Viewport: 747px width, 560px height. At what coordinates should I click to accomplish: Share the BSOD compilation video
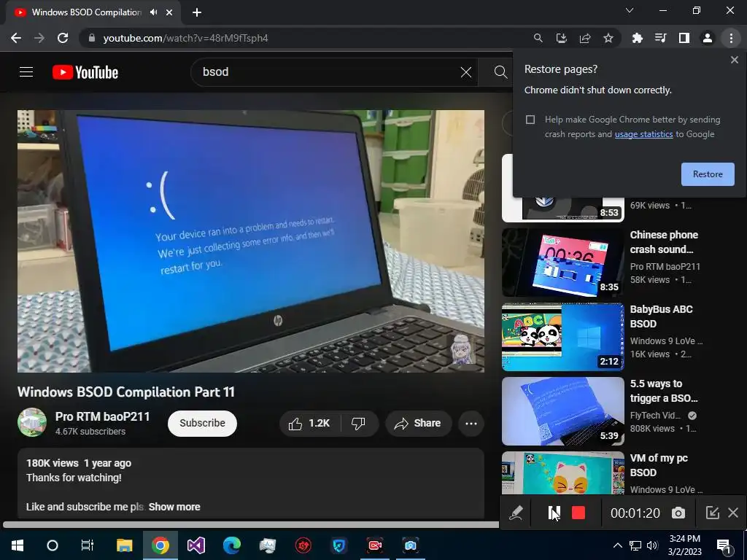[x=418, y=424]
